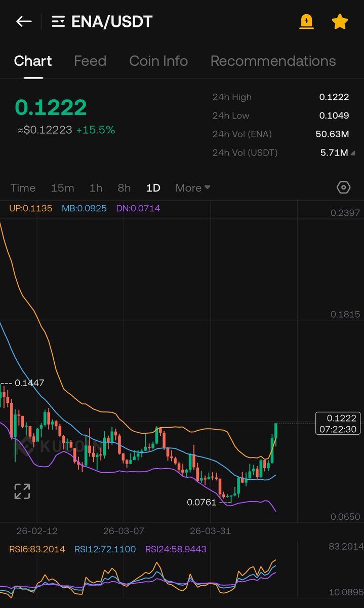Tap the RSI6:83.2014 indicator label

(38, 549)
